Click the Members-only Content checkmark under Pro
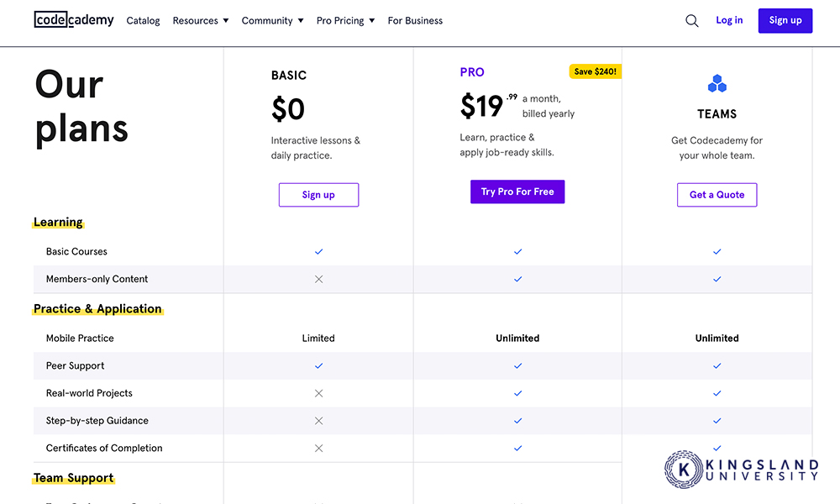Image resolution: width=840 pixels, height=504 pixels. coord(517,279)
